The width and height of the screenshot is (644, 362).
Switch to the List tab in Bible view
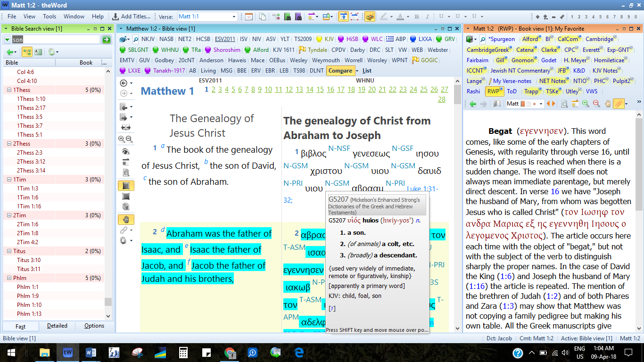[x=366, y=71]
